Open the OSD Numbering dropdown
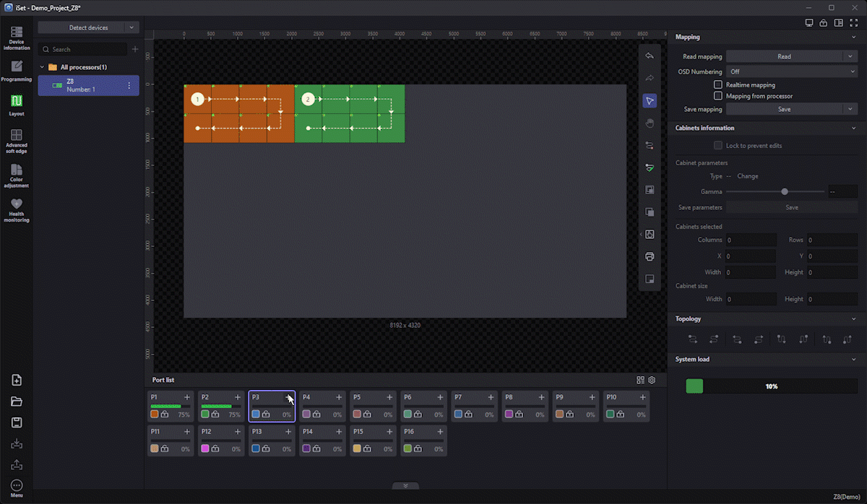 click(x=791, y=71)
